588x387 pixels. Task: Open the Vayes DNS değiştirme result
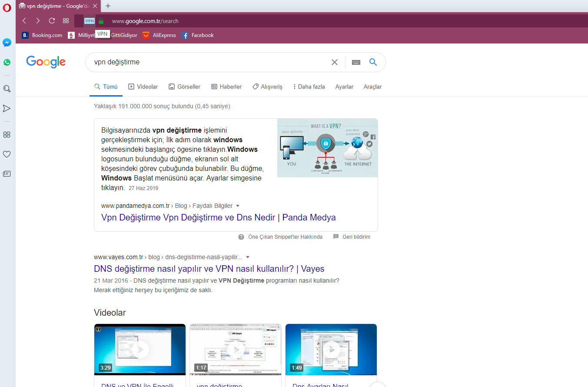(x=209, y=269)
